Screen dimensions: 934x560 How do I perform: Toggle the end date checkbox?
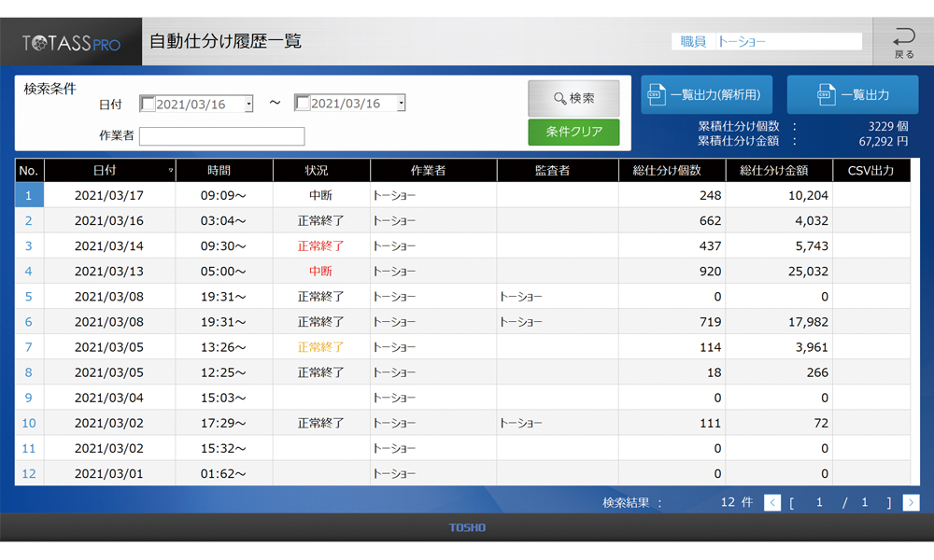point(302,103)
